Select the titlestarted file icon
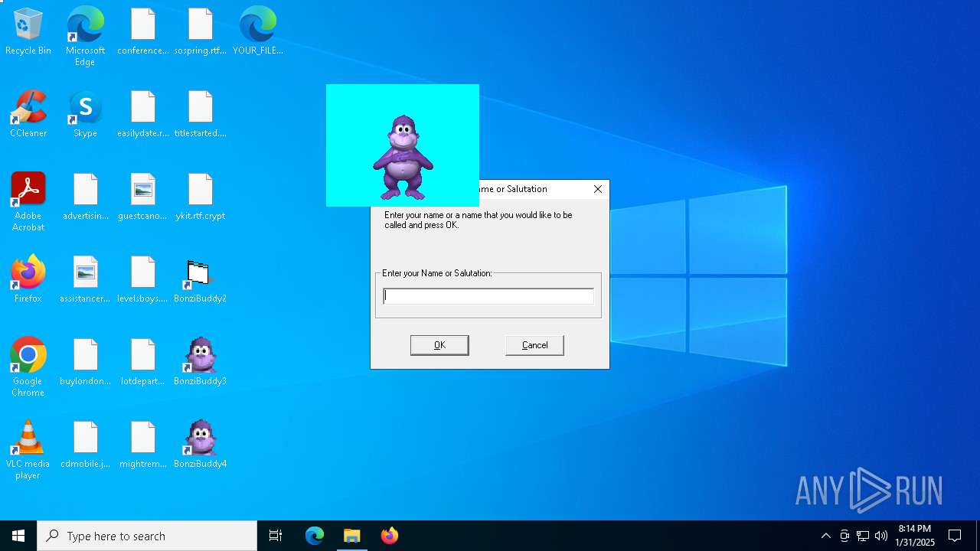 (x=201, y=115)
